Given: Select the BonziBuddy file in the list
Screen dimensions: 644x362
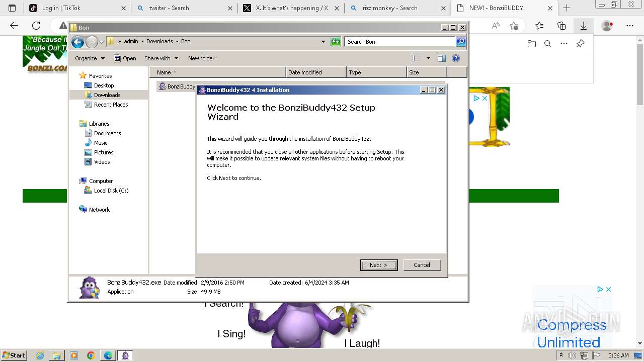Looking at the screenshot, I should tap(177, 86).
